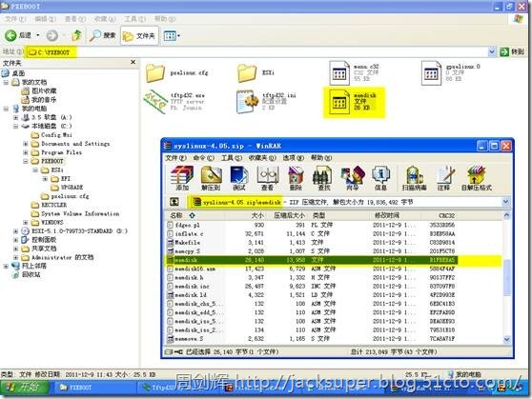The width and height of the screenshot is (532, 399).
Task: Select the 回收站 (Recycle Bin) tree item
Action: (x=26, y=274)
